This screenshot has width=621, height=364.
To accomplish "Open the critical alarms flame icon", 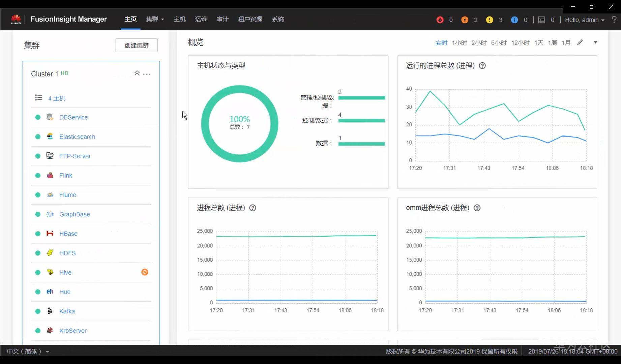I will click(x=440, y=20).
